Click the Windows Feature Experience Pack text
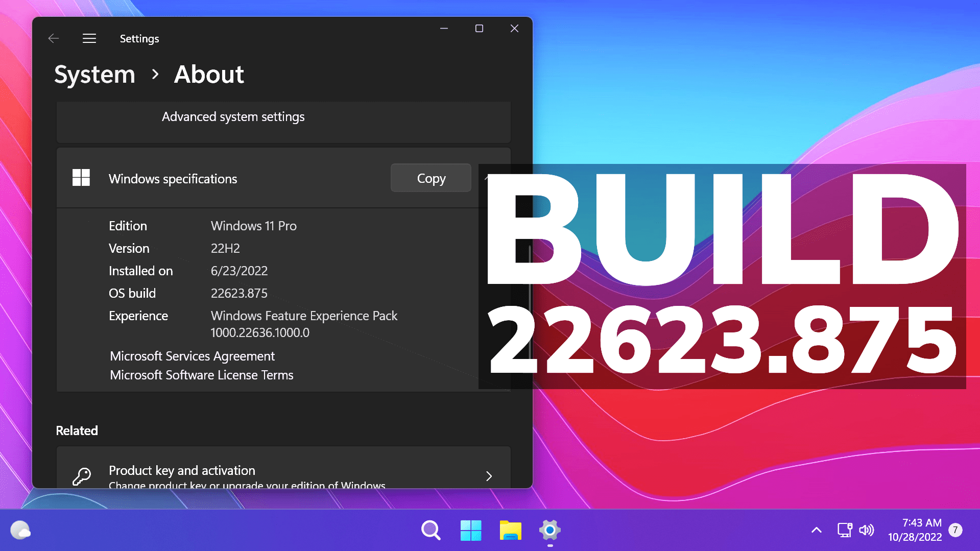The image size is (980, 551). [304, 316]
